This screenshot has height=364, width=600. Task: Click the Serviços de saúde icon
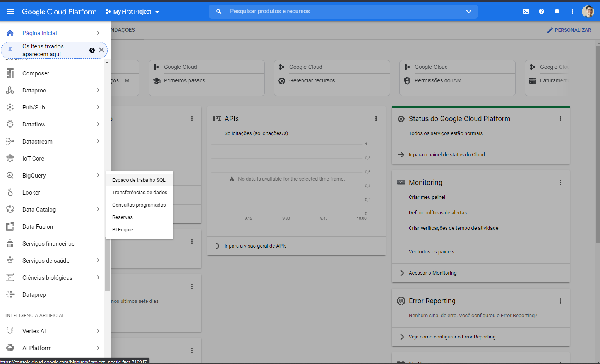(10, 260)
